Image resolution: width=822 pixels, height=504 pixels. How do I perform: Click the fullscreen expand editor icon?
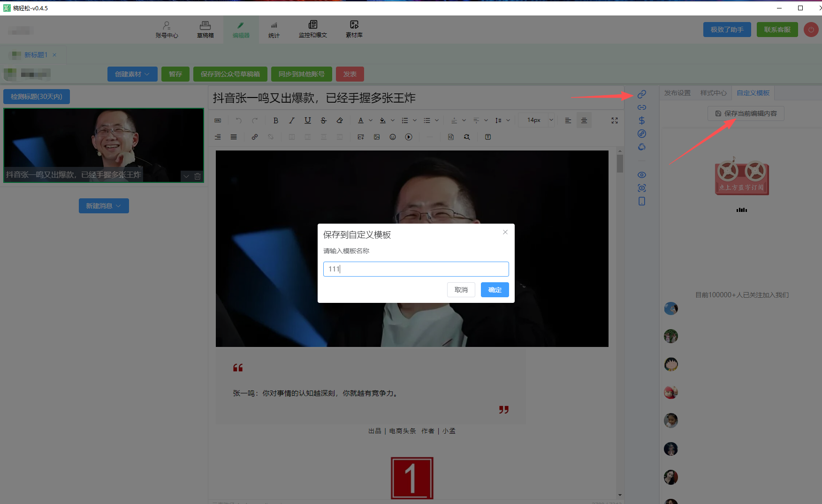pos(615,120)
